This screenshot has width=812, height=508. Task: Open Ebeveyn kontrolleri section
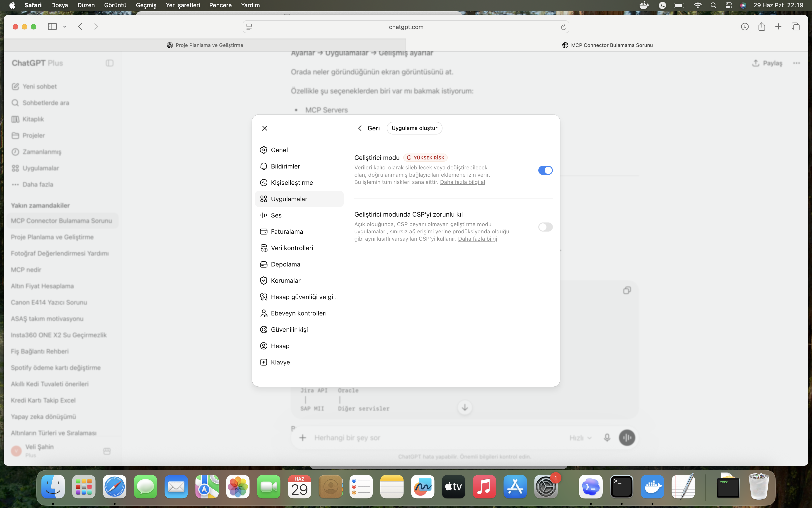click(x=299, y=313)
